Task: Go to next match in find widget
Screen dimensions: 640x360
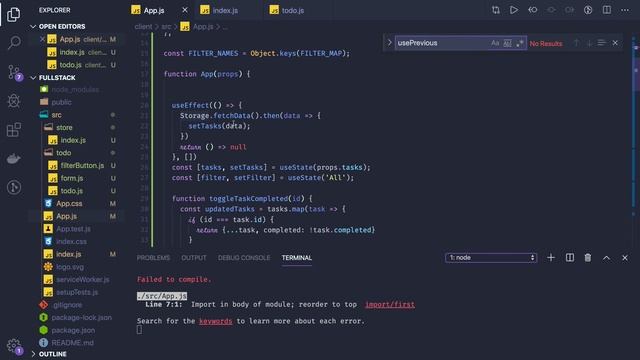Action: pos(589,43)
